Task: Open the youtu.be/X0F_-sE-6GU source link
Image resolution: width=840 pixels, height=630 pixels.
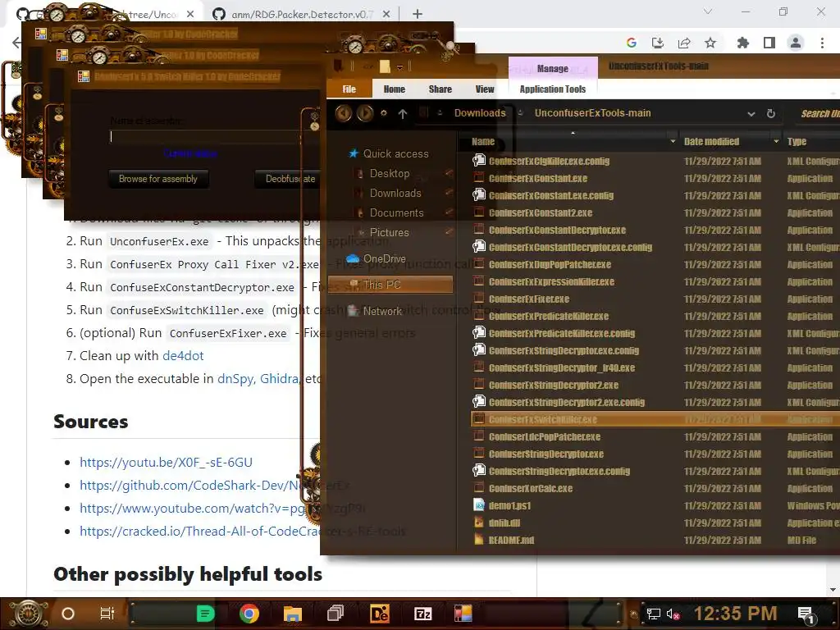Action: [166, 463]
